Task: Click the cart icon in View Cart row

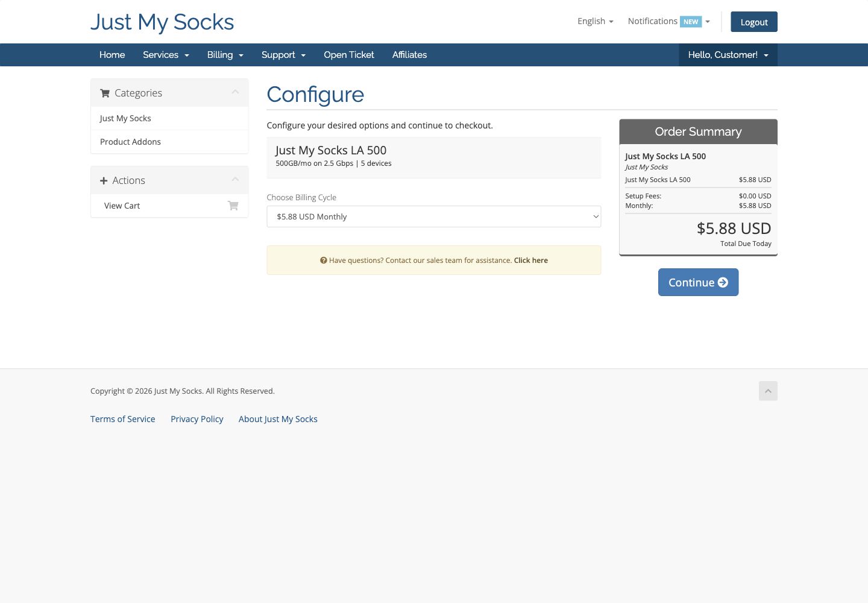Action: coord(233,206)
